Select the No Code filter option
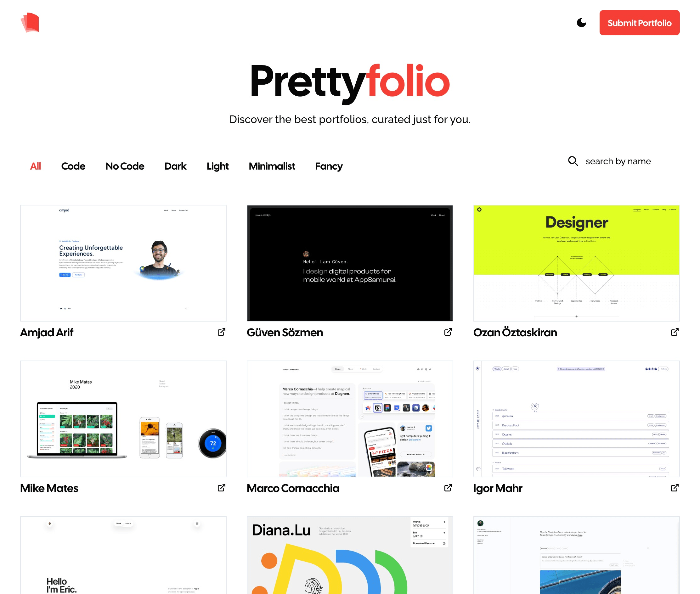Viewport: 700px width, 594px height. coord(124,165)
